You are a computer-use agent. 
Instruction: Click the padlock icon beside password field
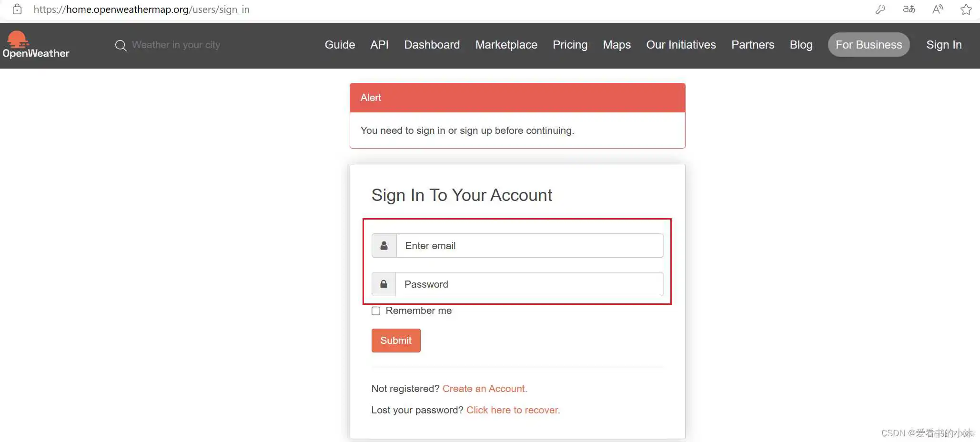pos(384,284)
